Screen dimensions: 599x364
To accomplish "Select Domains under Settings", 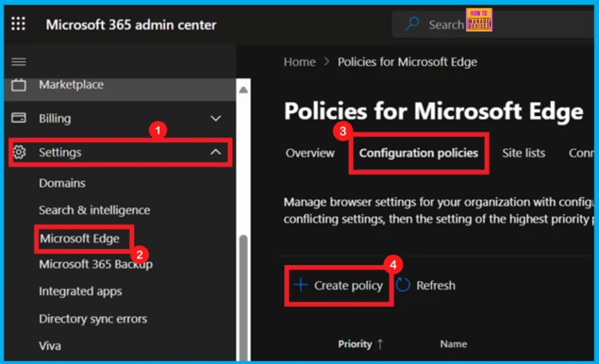I will click(x=62, y=183).
